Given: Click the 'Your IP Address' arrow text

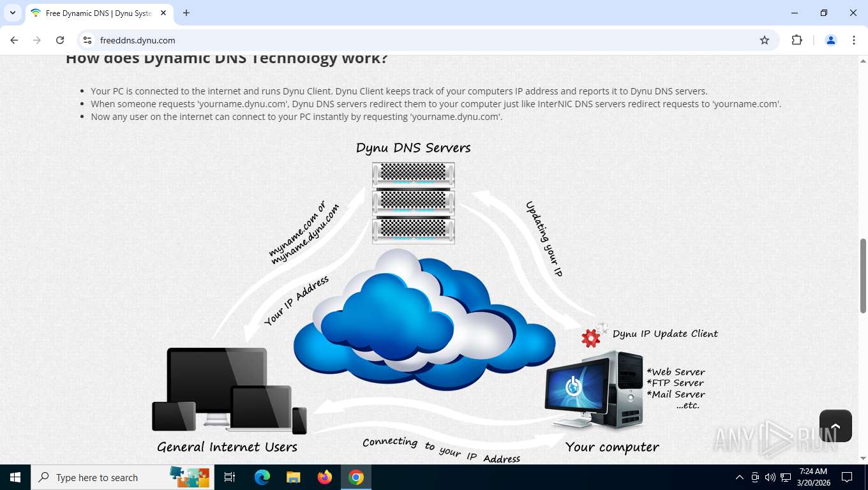Looking at the screenshot, I should click(x=297, y=301).
